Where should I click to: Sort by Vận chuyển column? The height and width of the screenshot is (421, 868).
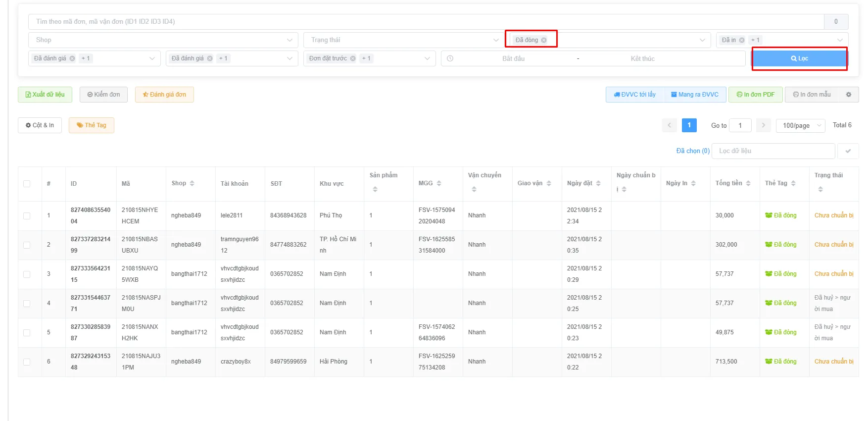(474, 189)
